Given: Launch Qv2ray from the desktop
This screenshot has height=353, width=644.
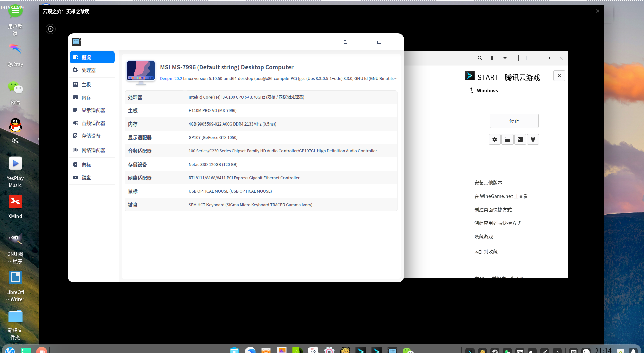Looking at the screenshot, I should coord(15,55).
